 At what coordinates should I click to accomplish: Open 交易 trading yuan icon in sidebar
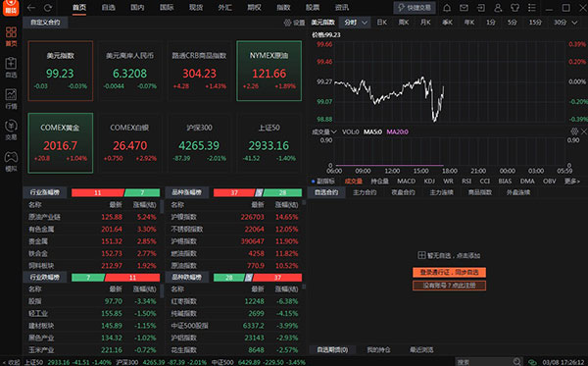(11, 130)
